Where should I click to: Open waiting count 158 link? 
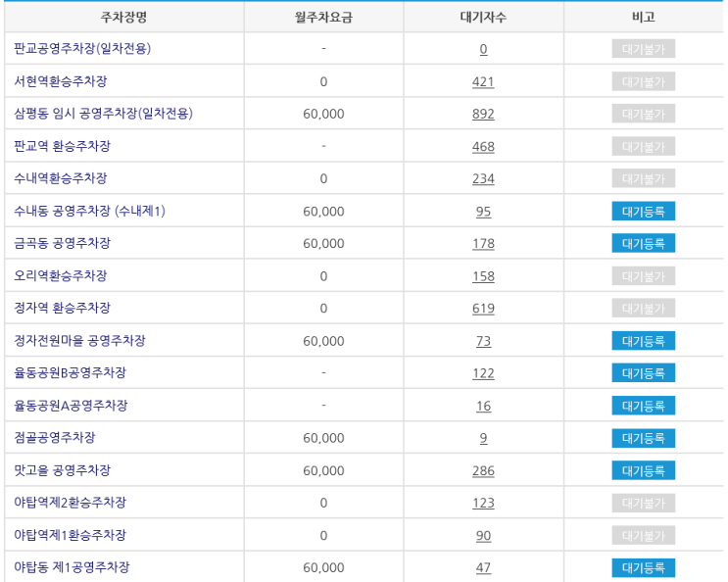pyautogui.click(x=483, y=276)
